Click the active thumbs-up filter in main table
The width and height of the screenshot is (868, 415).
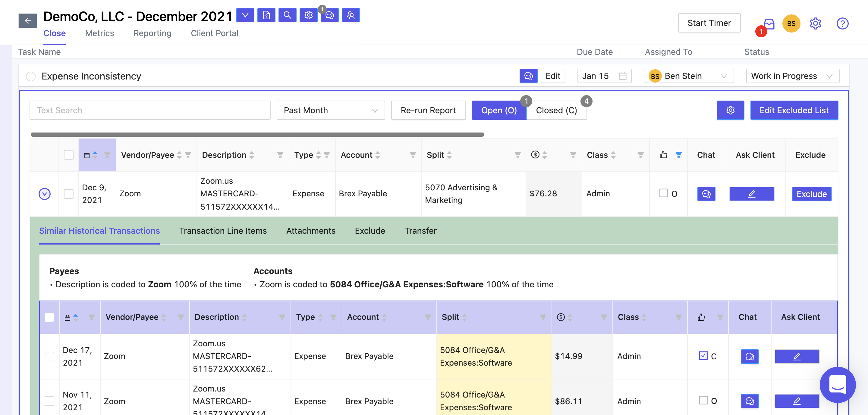click(679, 155)
